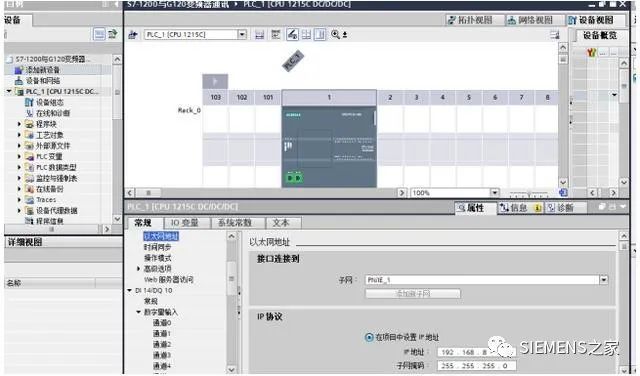This screenshot has width=640, height=376.
Task: Click zoom magnifier icon in device toolbar
Action: tap(336, 35)
